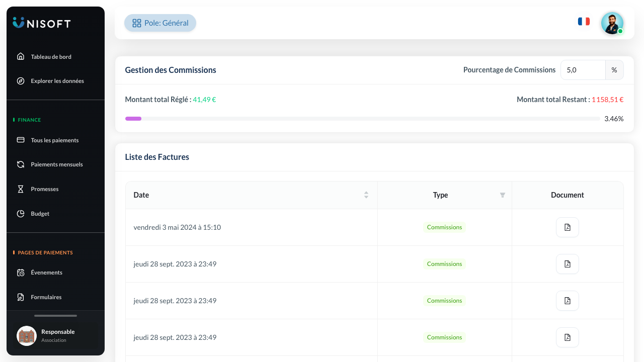Screen dimensions: 644x362
Task: Click the 'FINANCE' section label
Action: coord(29,120)
